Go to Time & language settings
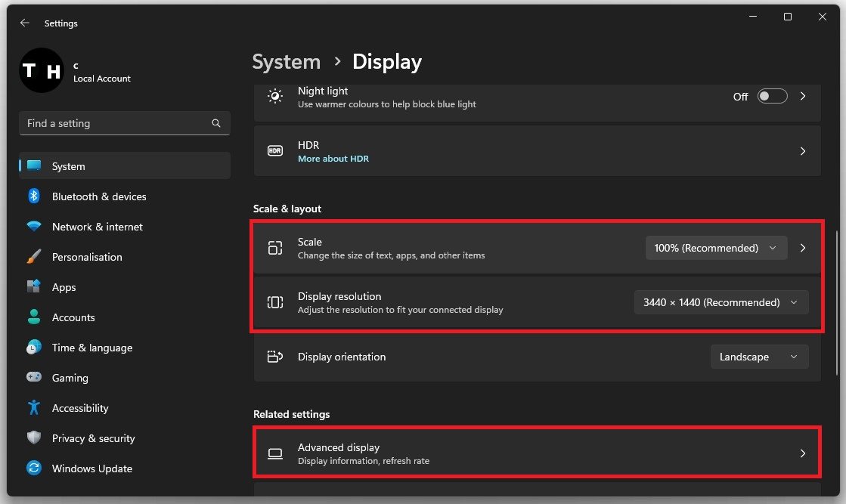The width and height of the screenshot is (846, 504). (91, 348)
